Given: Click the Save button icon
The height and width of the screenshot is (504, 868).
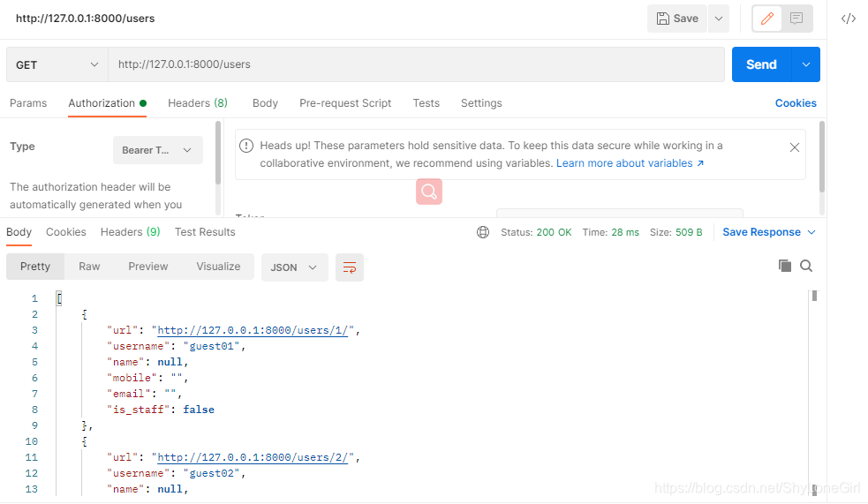Looking at the screenshot, I should click(x=662, y=19).
